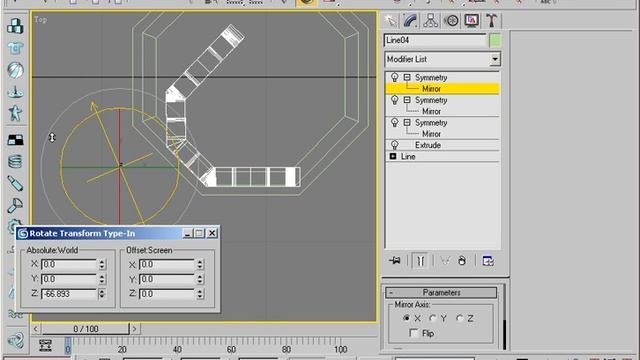
Task: Open the Motion panel wheel icon
Action: (x=451, y=20)
